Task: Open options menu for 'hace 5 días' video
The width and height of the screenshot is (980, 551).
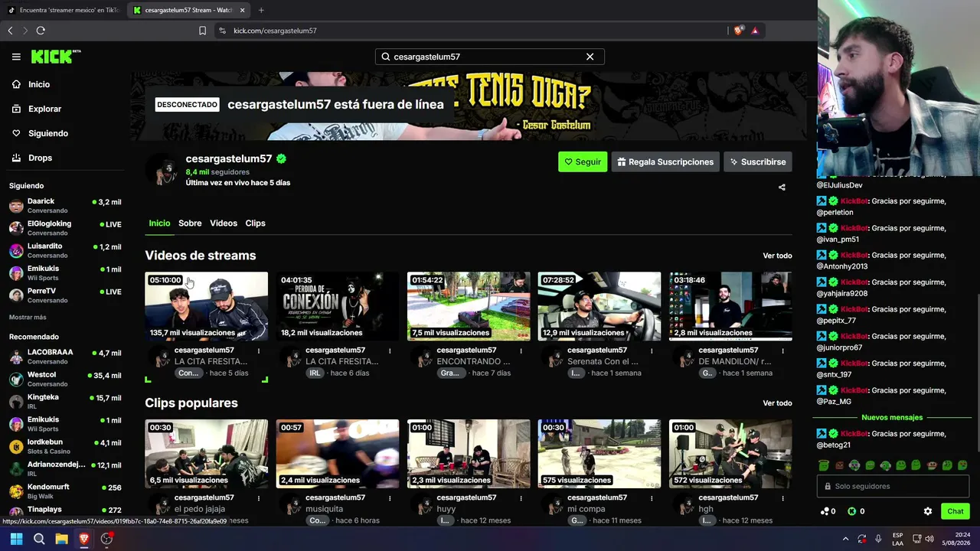Action: (x=259, y=350)
